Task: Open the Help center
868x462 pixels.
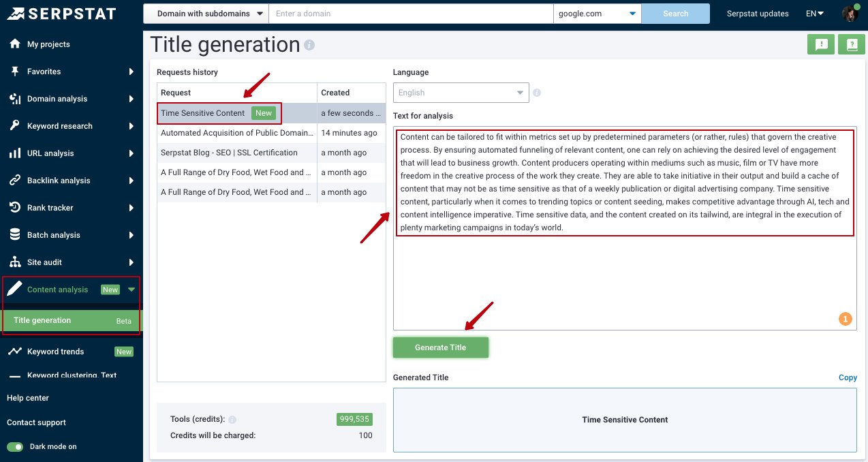Action: pyautogui.click(x=28, y=398)
